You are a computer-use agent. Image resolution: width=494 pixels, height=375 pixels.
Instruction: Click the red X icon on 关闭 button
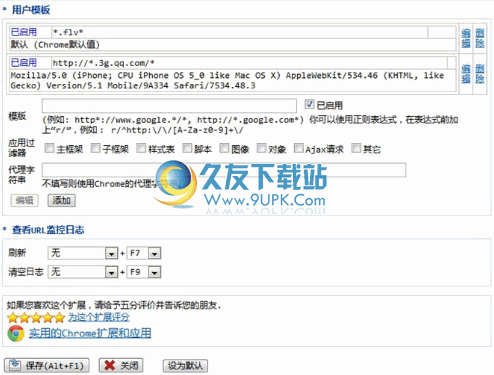pos(110,365)
